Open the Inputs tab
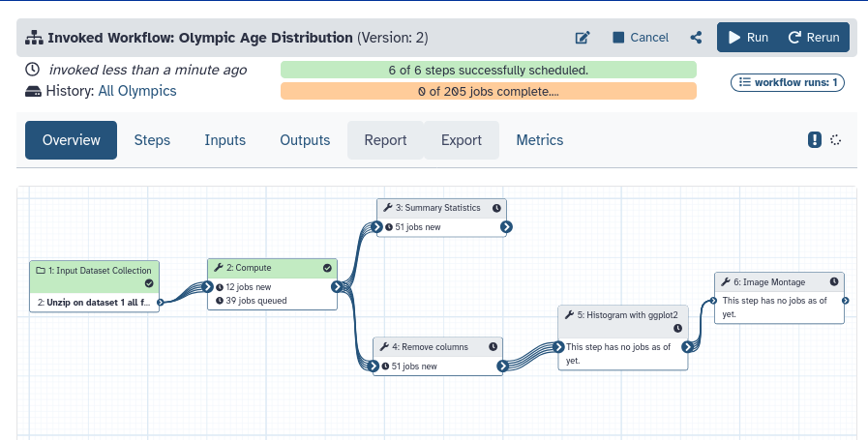This screenshot has height=440, width=868. point(224,140)
